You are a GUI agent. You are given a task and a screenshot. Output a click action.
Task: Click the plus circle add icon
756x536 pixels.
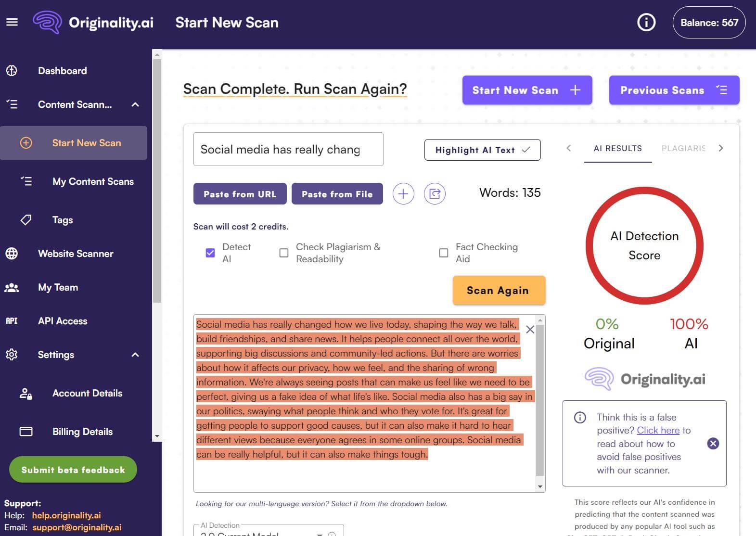pyautogui.click(x=403, y=194)
